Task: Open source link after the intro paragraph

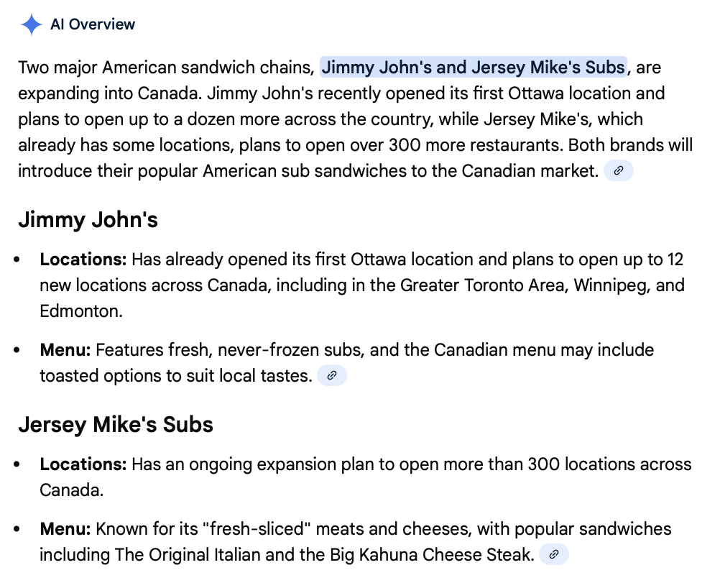Action: pos(618,171)
